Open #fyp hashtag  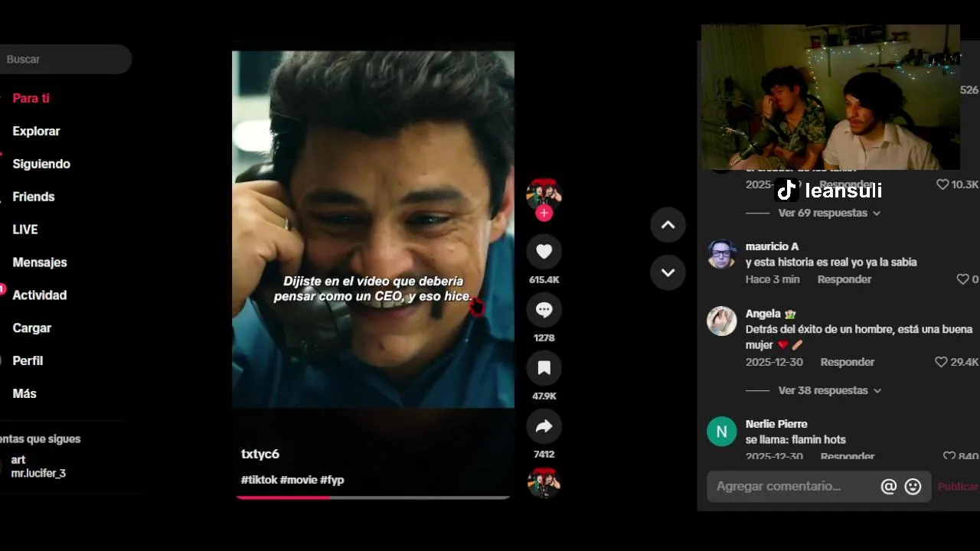coord(332,480)
